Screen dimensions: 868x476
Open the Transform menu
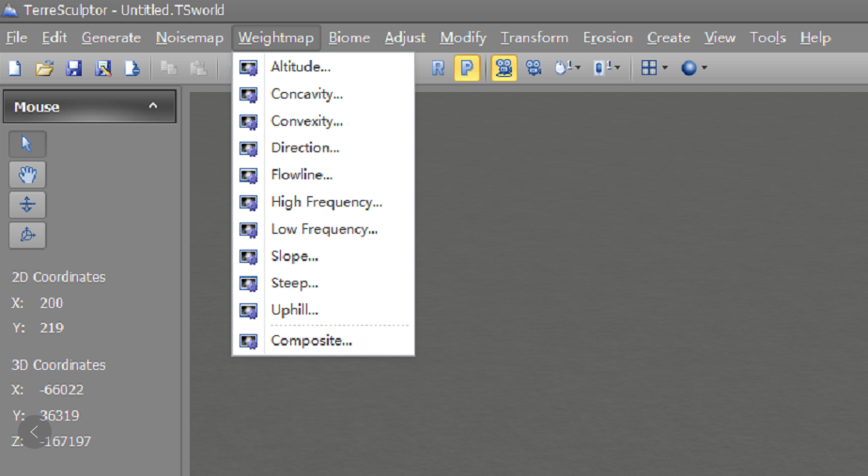(535, 38)
